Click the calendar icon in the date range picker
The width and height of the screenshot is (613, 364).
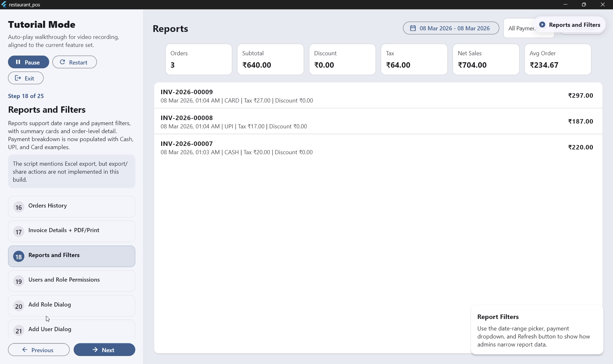point(413,28)
